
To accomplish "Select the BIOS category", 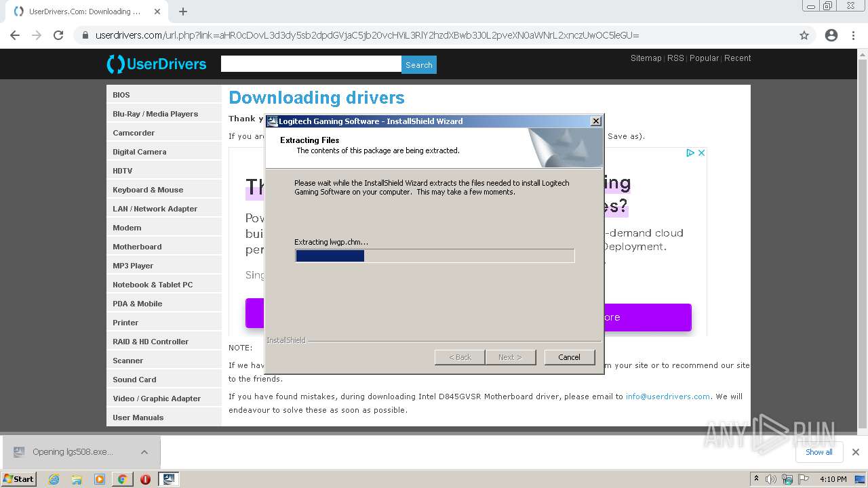I will click(164, 95).
